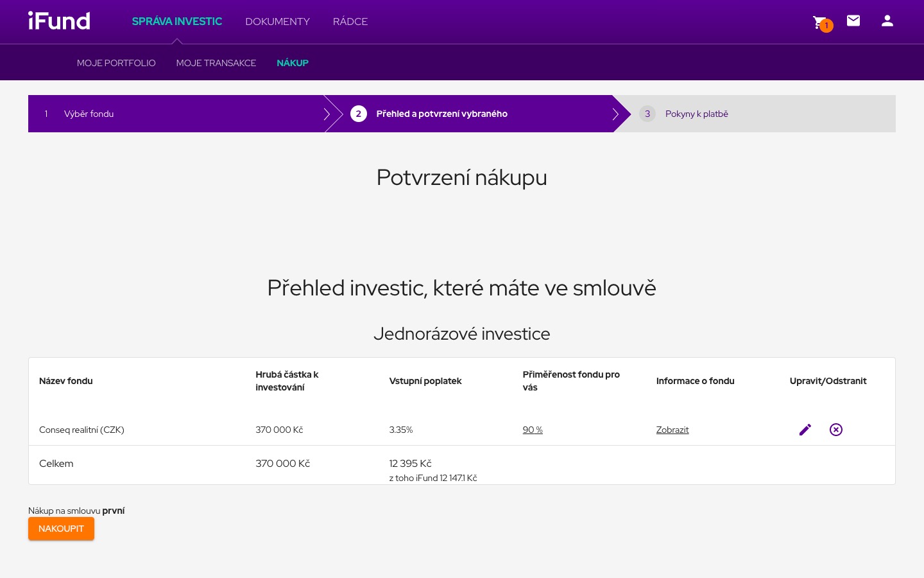Select step 2 Přehled a potvrzení vybraného
The image size is (924, 578).
[x=442, y=114]
